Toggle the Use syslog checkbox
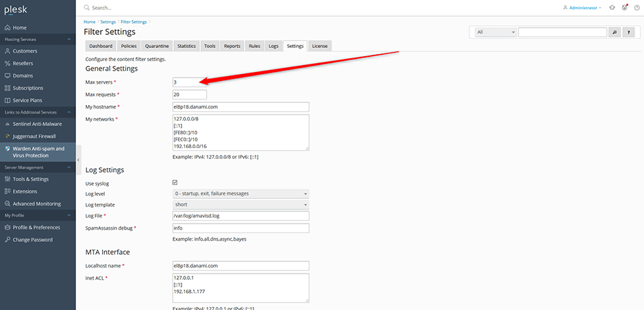644x310 pixels. (175, 182)
